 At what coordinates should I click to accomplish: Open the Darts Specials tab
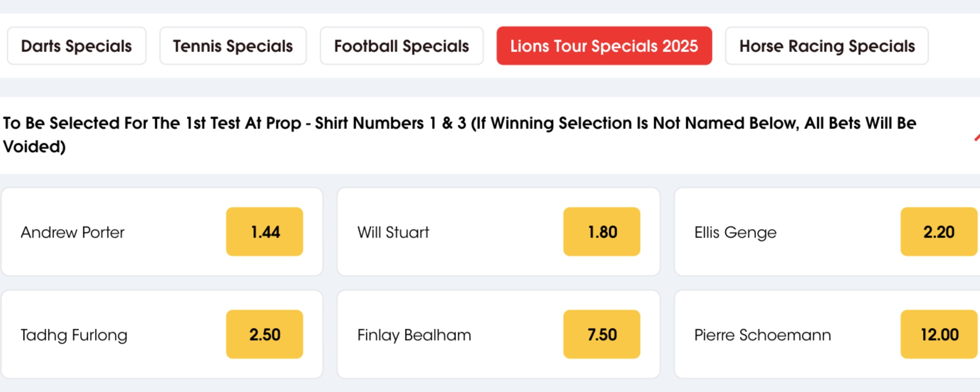click(x=76, y=46)
